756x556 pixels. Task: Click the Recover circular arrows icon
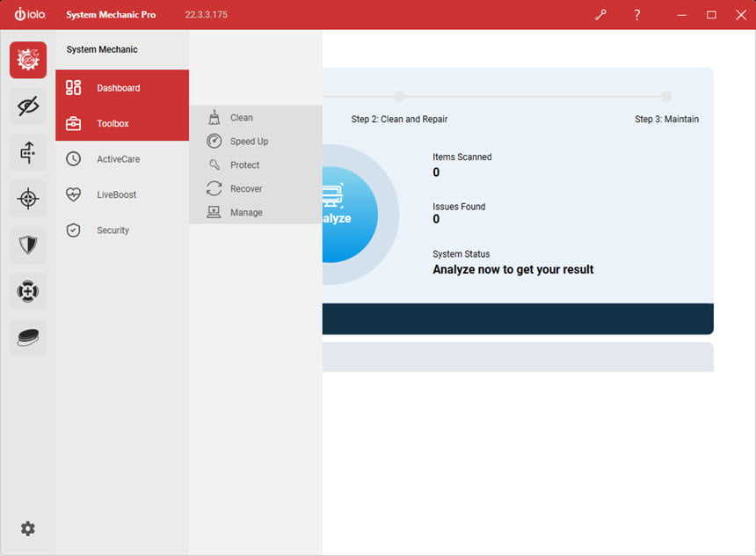(214, 188)
